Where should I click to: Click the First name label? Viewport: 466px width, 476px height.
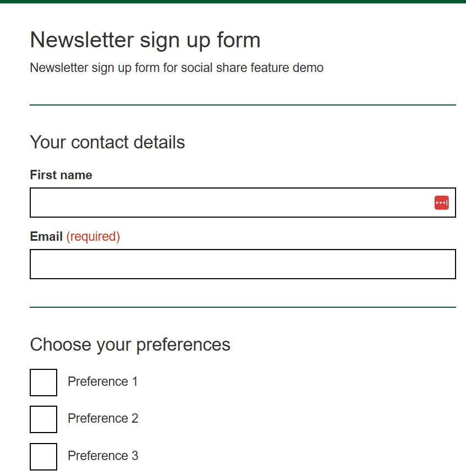click(x=61, y=175)
